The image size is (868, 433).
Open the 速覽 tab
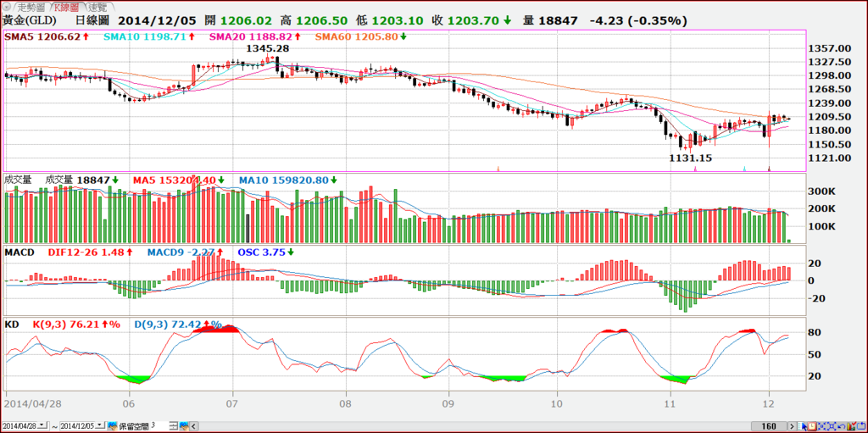pos(98,7)
